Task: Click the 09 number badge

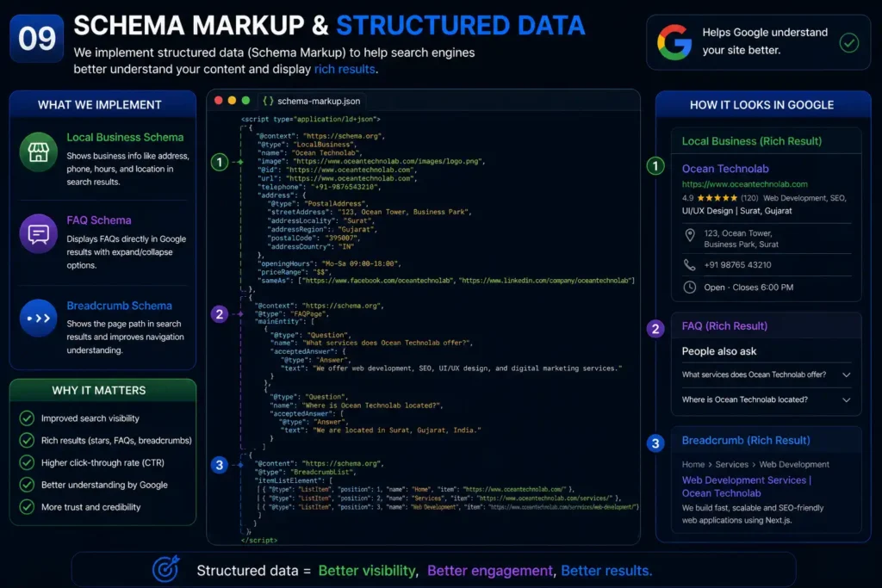Action: pos(36,39)
